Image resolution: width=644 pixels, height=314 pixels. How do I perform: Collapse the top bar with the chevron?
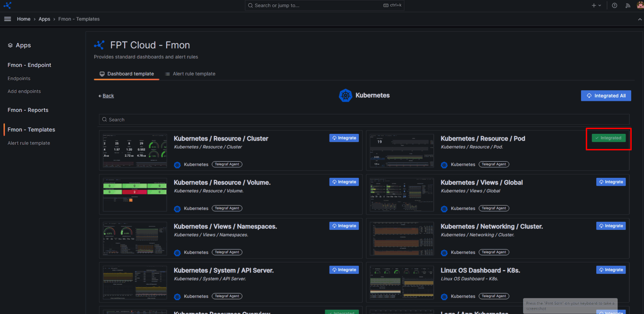coord(640,19)
